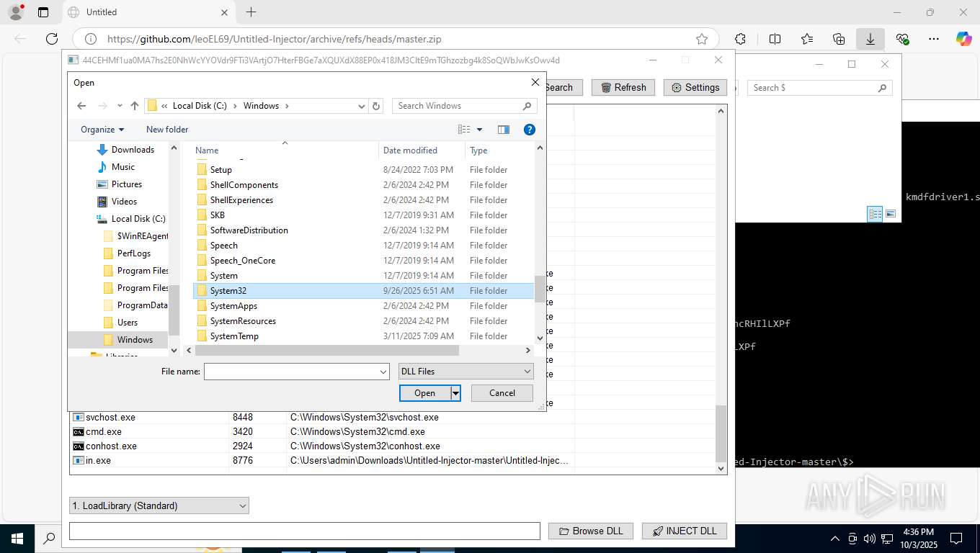Click the Open button
This screenshot has width=980, height=553.
(x=425, y=393)
